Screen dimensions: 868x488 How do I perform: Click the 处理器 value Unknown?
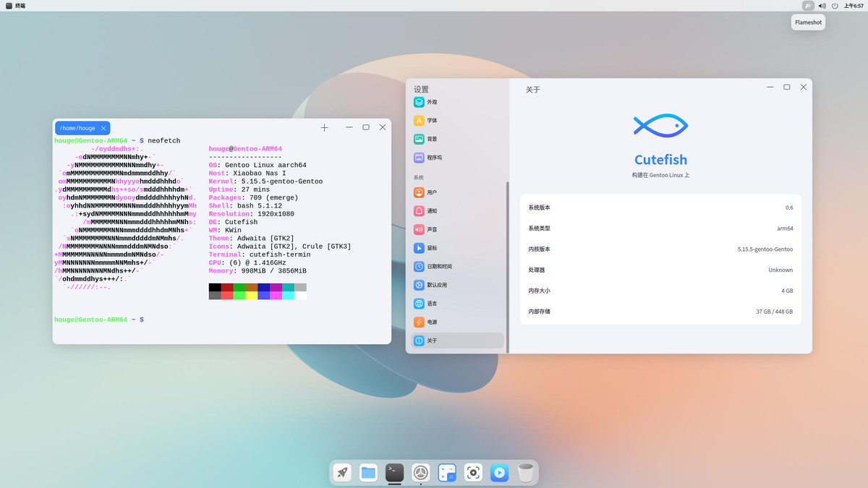click(780, 270)
